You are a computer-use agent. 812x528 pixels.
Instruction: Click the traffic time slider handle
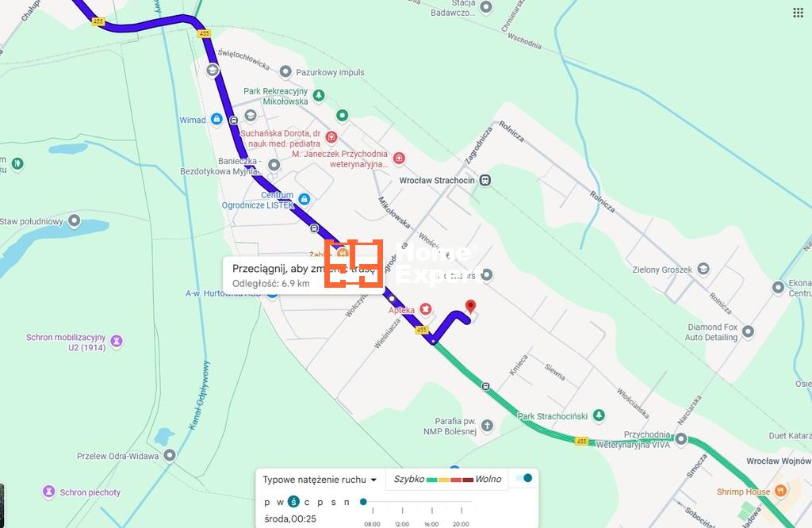[x=363, y=502]
